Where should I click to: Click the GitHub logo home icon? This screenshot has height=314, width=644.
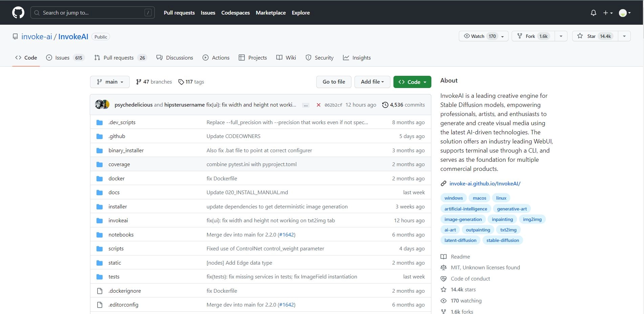coord(18,13)
